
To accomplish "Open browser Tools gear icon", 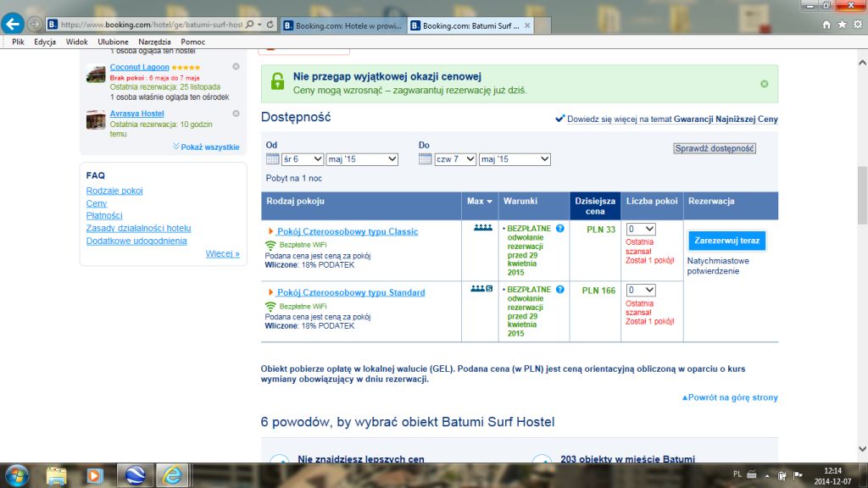I will (x=858, y=25).
